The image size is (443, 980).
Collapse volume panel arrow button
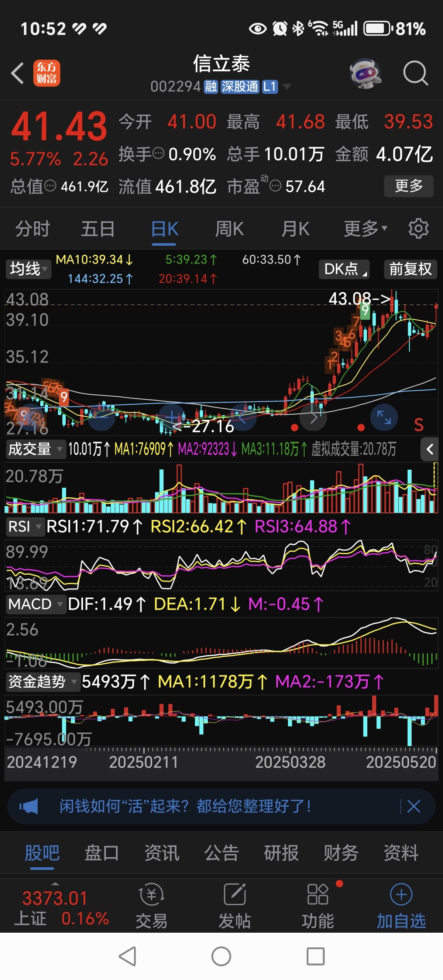[430, 449]
